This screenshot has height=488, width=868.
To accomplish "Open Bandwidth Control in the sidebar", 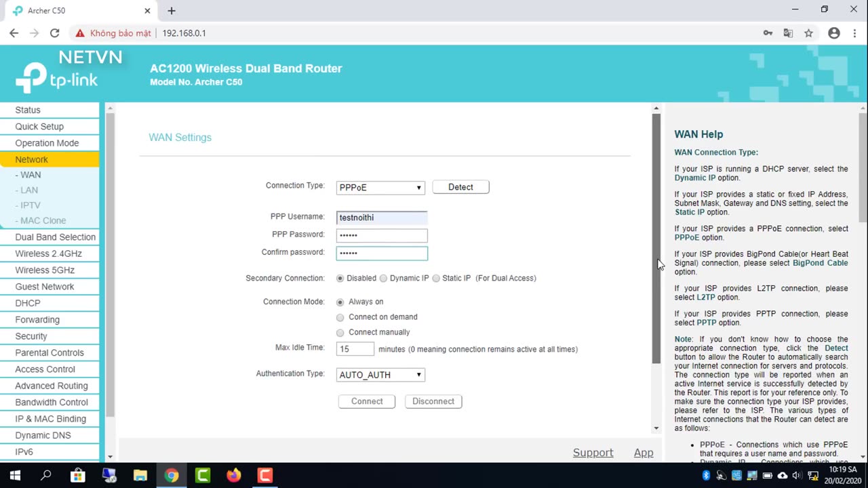I will click(50, 403).
